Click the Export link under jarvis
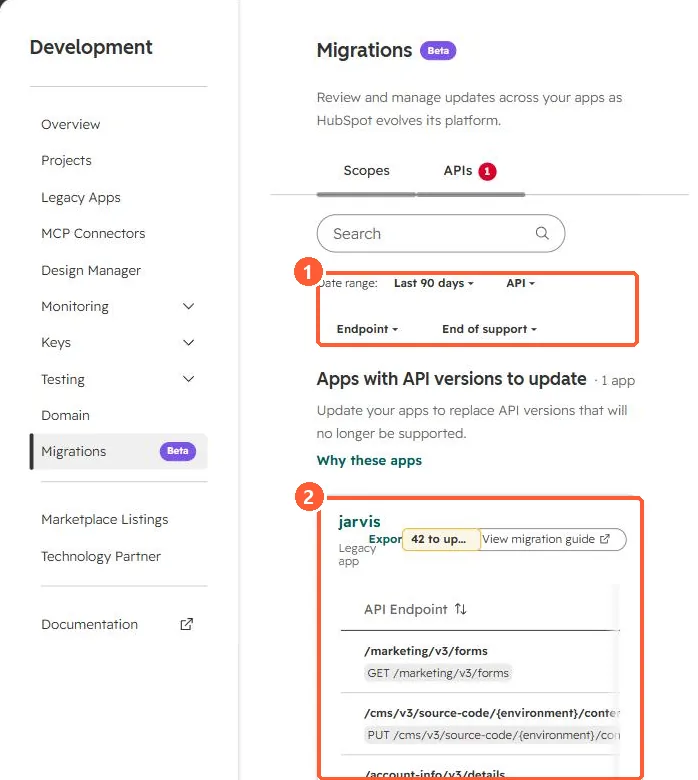Image resolution: width=698 pixels, height=780 pixels. pyautogui.click(x=385, y=539)
